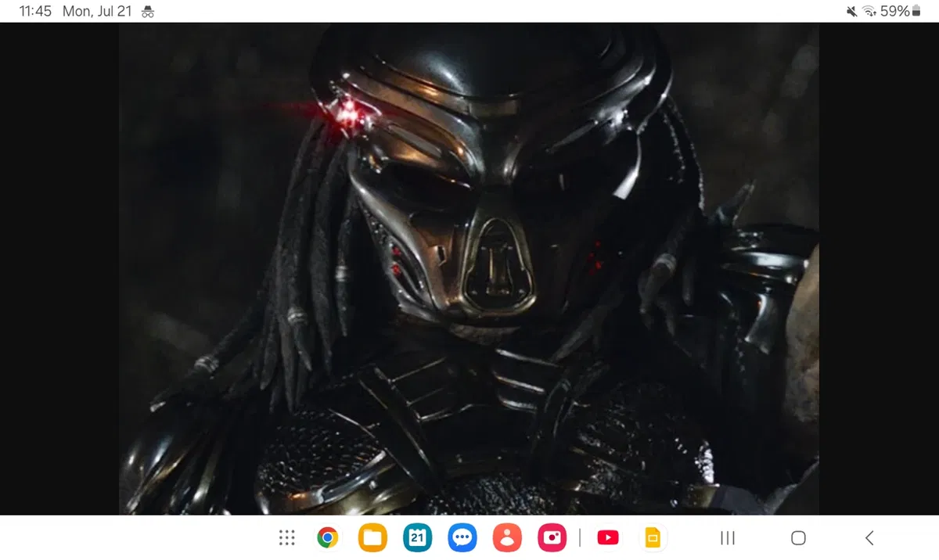Viewport: 939px width, 560px height.
Task: Launch the red Camera app
Action: (x=552, y=537)
